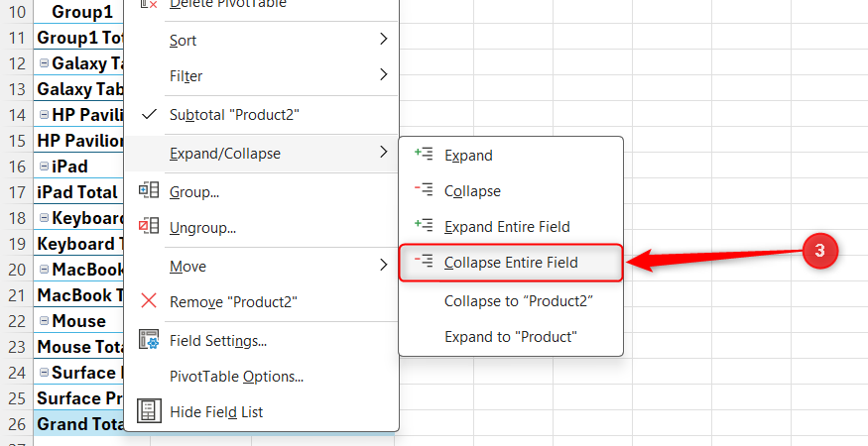868x446 pixels.
Task: Click the Grand Total cell
Action: tap(79, 424)
